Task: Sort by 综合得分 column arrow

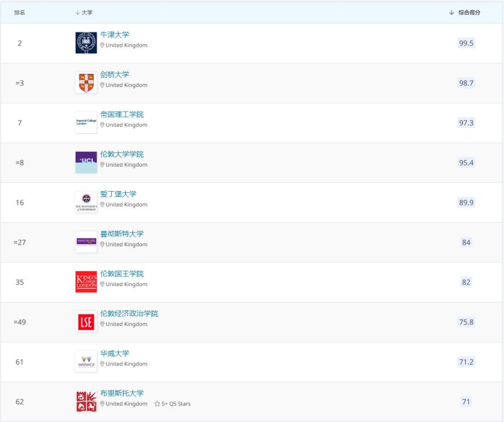Action: pos(452,13)
